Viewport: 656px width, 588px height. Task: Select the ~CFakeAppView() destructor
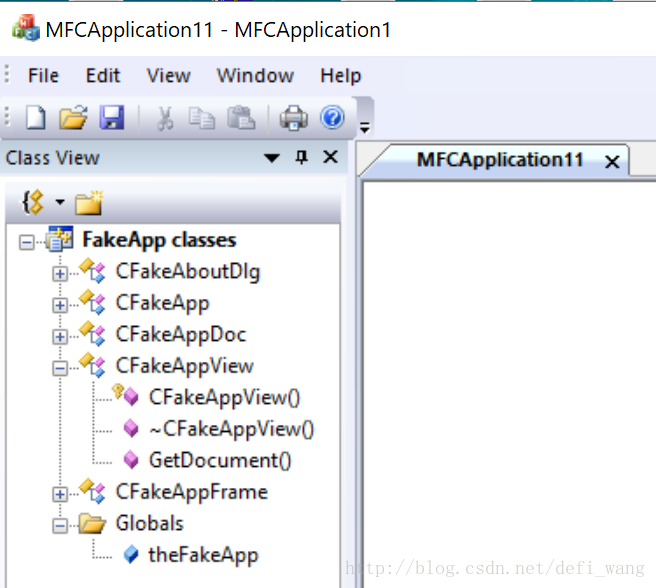(231, 429)
